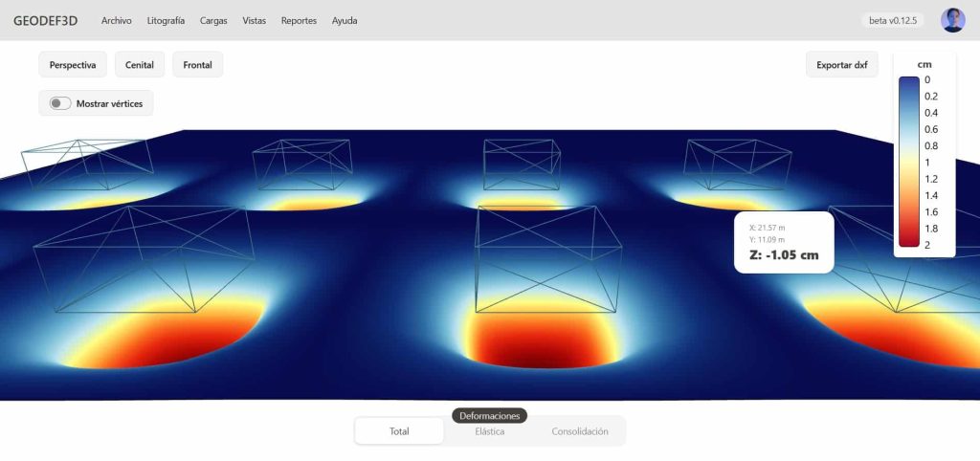Image resolution: width=980 pixels, height=461 pixels.
Task: Click the Deformaciones label
Action: [489, 416]
